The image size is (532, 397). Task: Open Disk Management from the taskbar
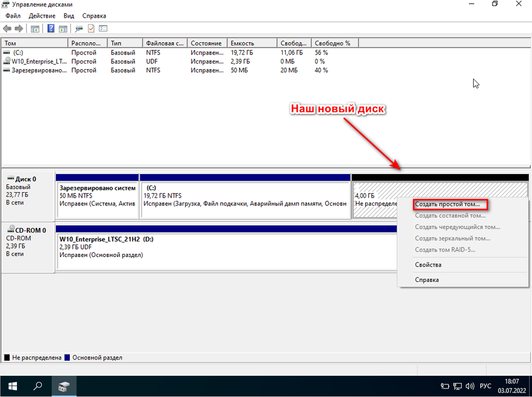[x=64, y=385]
